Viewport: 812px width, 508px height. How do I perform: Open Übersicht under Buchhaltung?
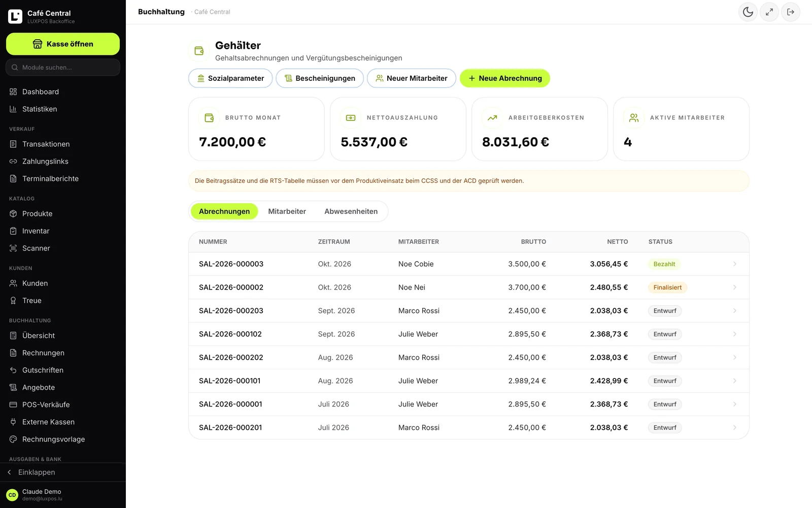[63, 335]
